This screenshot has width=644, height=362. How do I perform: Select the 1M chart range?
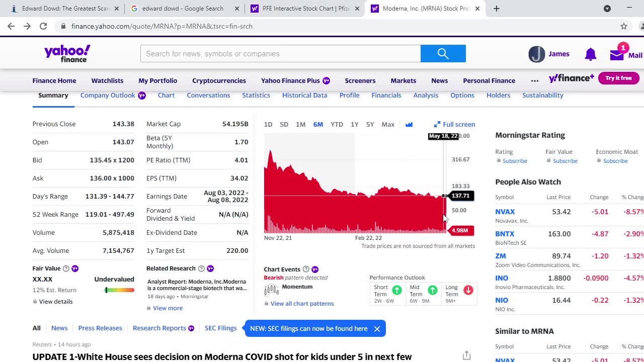[301, 124]
